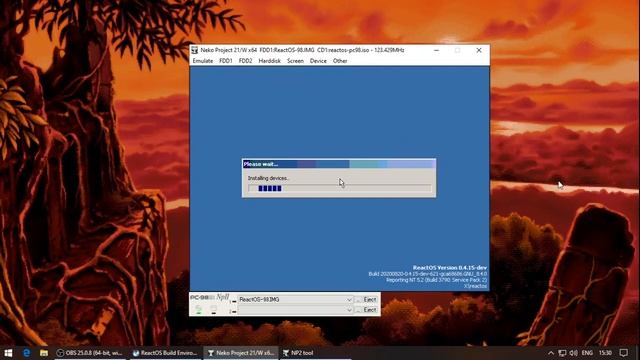Close the Neko Project window

479,50
